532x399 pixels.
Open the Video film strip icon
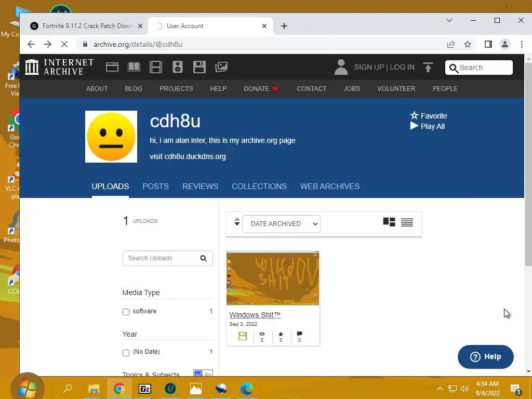tap(156, 67)
